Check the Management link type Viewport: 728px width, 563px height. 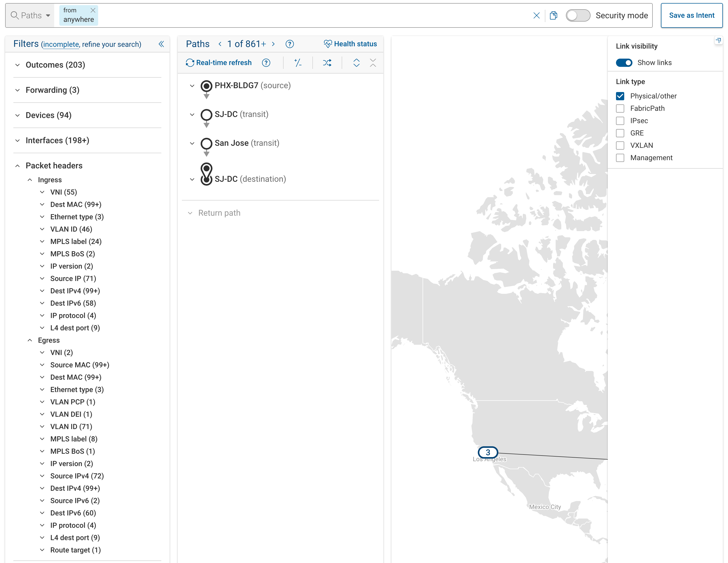coord(620,158)
